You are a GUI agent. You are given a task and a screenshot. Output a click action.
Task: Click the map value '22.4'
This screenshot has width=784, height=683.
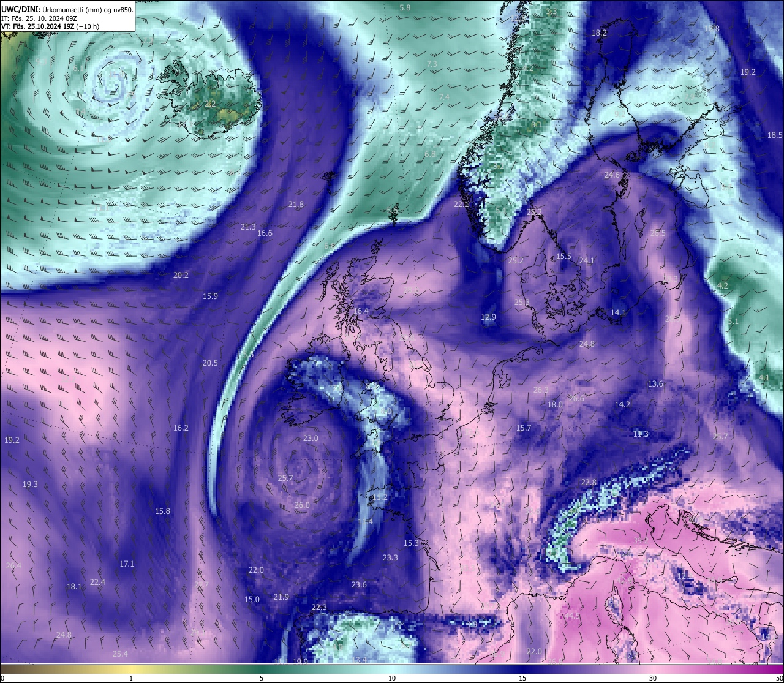coord(97,582)
